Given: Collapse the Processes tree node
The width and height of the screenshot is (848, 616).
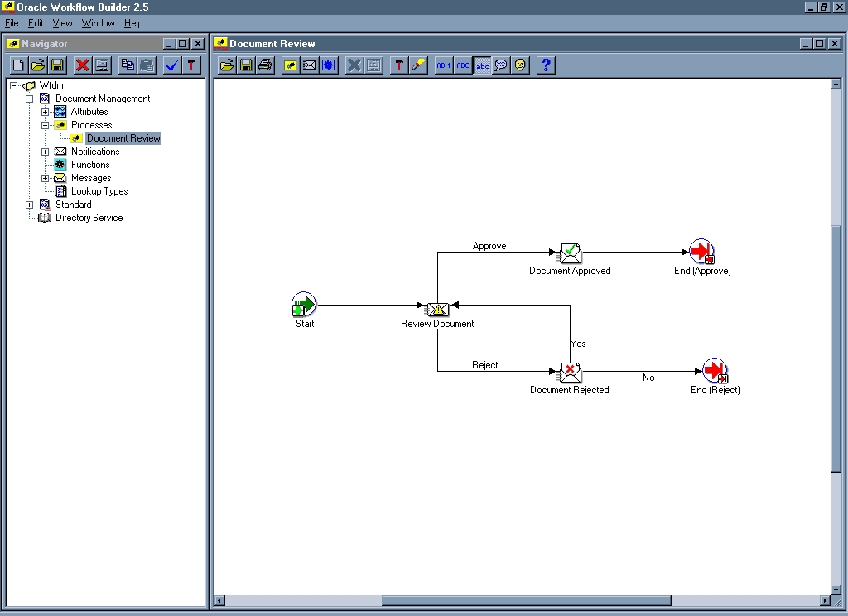Looking at the screenshot, I should tap(46, 125).
